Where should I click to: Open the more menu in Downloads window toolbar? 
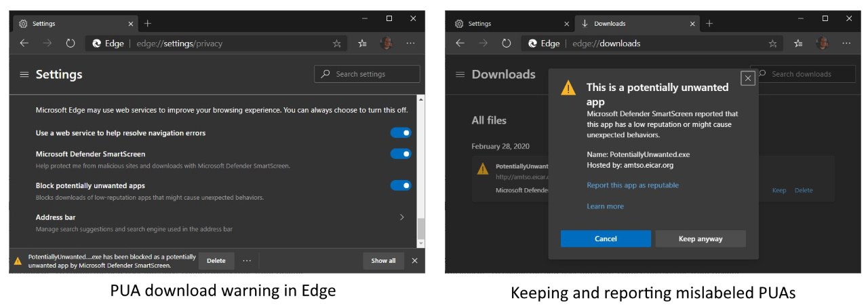(x=847, y=43)
